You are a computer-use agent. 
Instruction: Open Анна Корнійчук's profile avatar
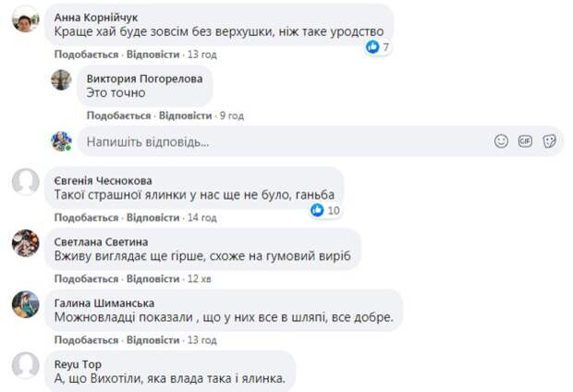pos(26,19)
